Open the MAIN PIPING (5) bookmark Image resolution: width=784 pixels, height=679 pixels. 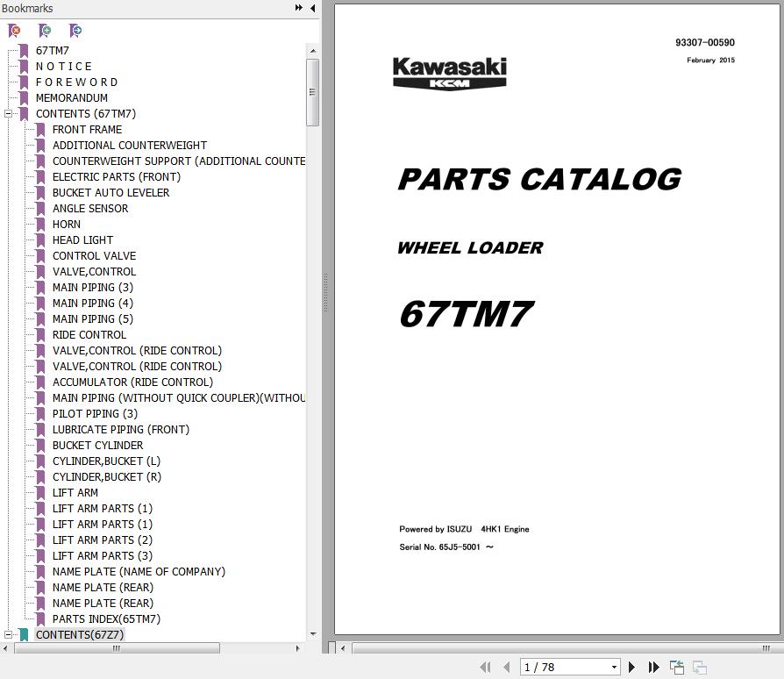[92, 319]
